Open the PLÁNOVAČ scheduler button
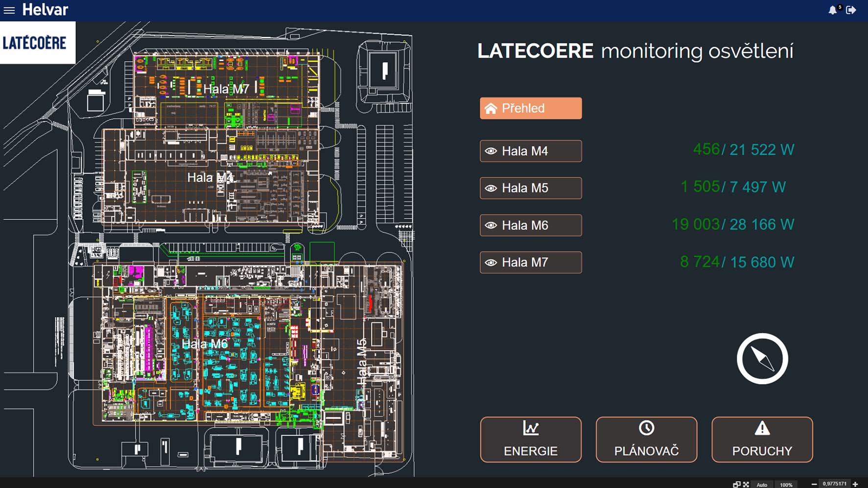Image resolution: width=868 pixels, height=488 pixels. 646,439
